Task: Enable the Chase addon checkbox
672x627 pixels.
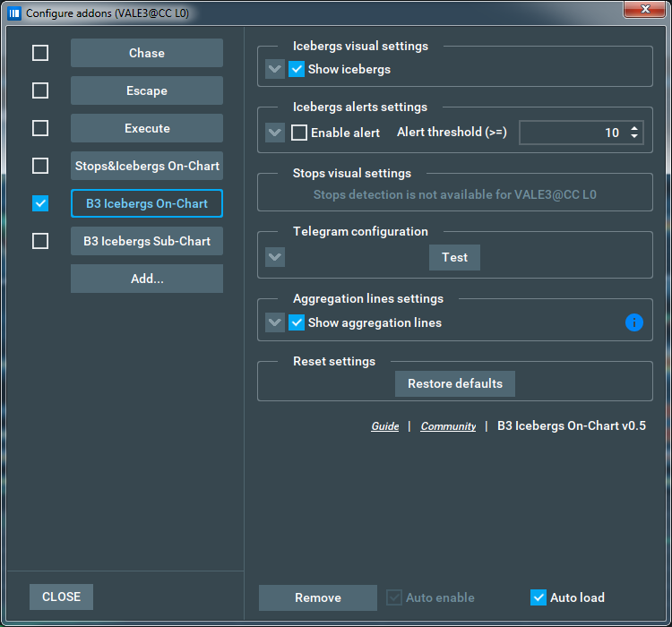Action: (40, 53)
